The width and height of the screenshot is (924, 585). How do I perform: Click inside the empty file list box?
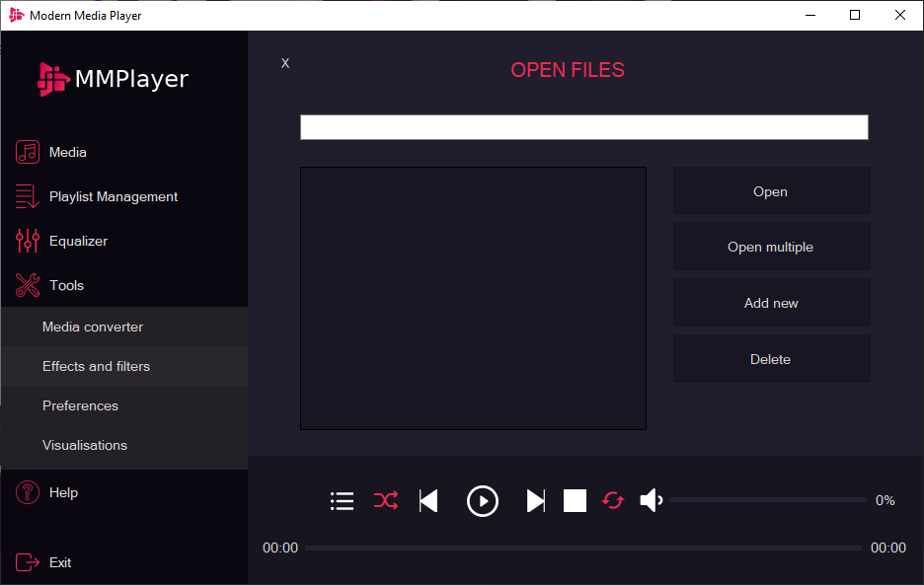click(473, 298)
